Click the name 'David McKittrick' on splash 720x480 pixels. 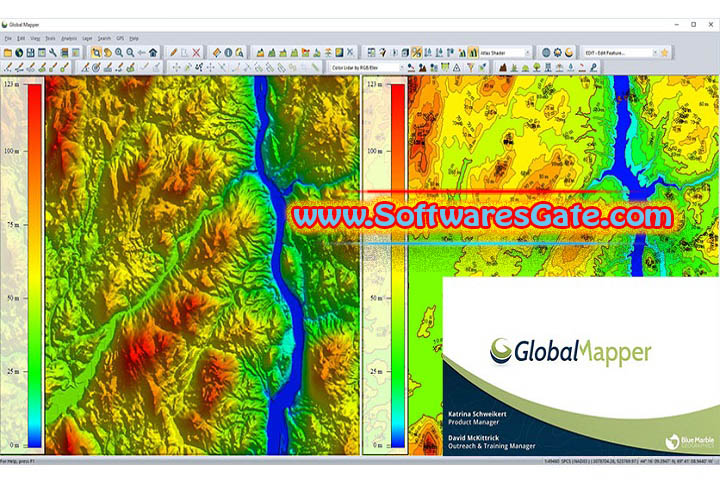(473, 438)
